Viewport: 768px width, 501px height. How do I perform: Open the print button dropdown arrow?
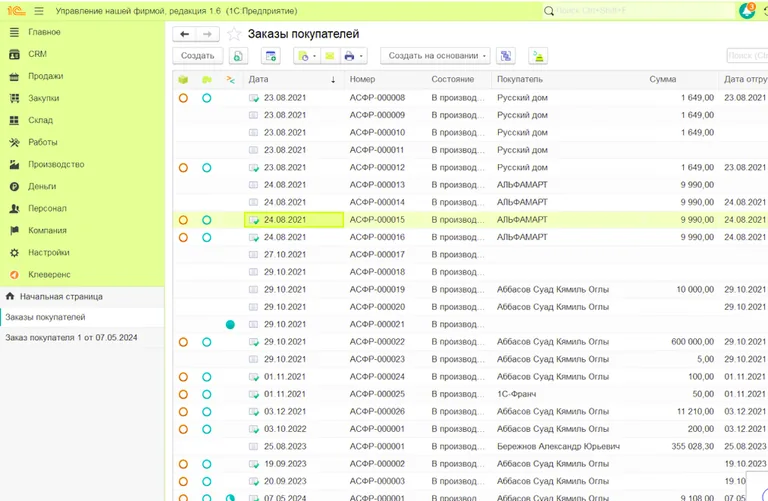[361, 57]
